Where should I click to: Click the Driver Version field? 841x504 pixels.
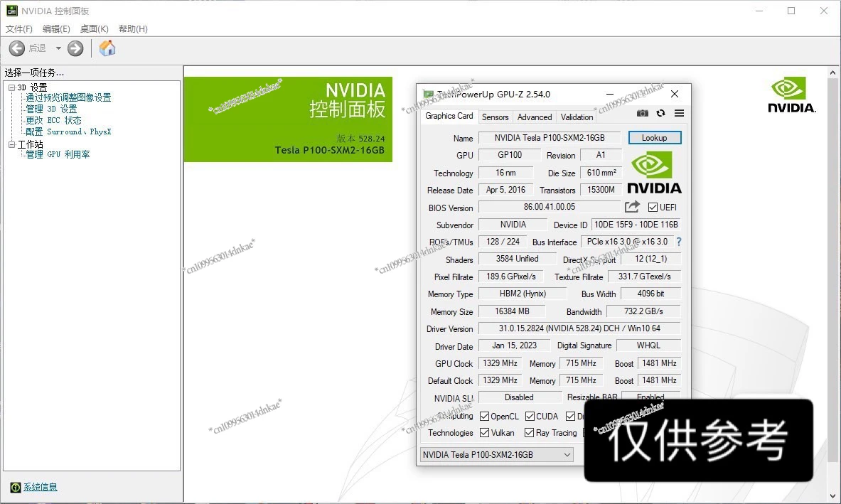(x=579, y=328)
